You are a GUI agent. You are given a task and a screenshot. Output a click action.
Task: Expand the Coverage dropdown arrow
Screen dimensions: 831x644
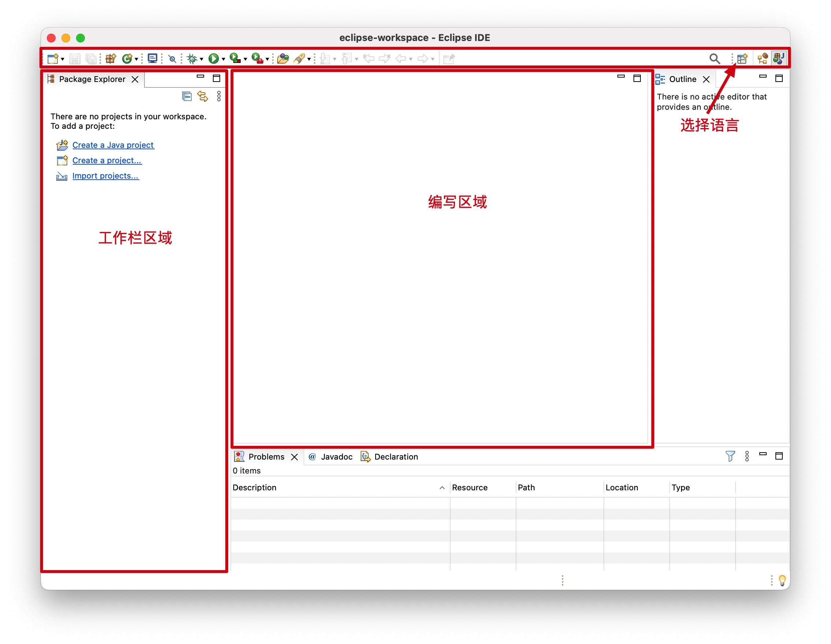245,59
